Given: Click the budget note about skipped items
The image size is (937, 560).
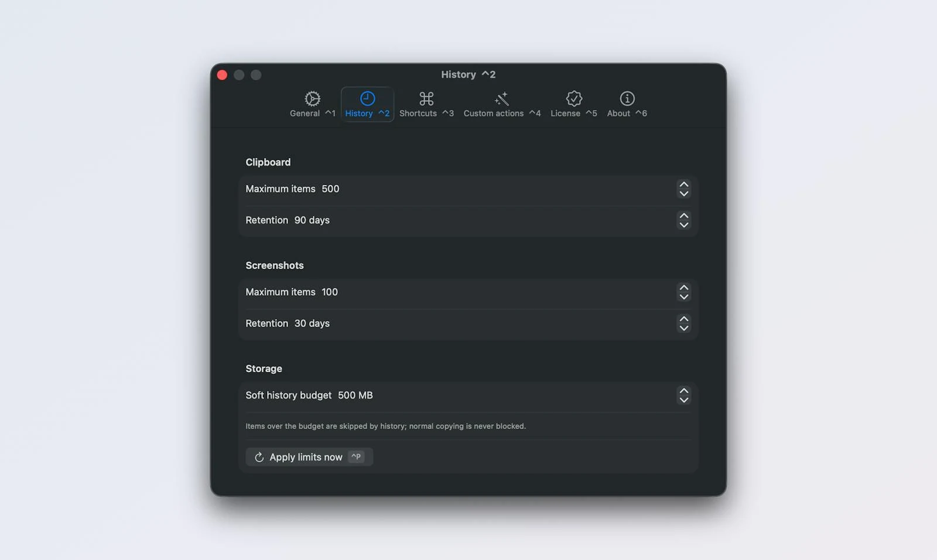Looking at the screenshot, I should click(385, 426).
